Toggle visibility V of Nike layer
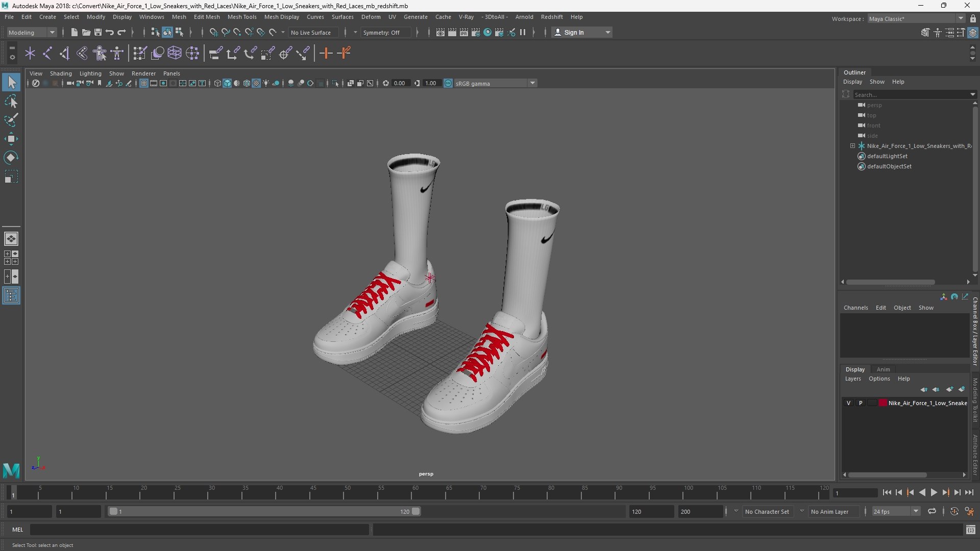 click(x=849, y=403)
